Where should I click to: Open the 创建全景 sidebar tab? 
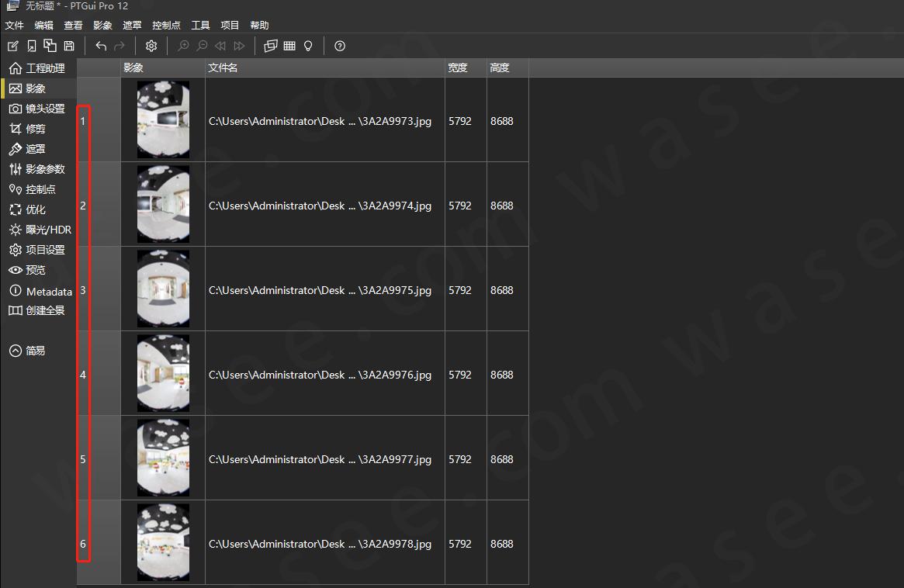37,310
